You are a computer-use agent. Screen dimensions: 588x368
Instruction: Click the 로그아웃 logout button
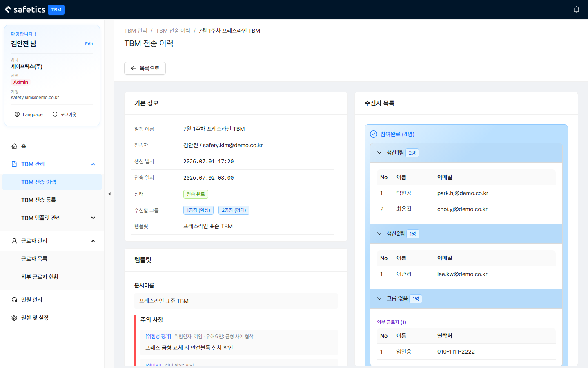tap(65, 114)
